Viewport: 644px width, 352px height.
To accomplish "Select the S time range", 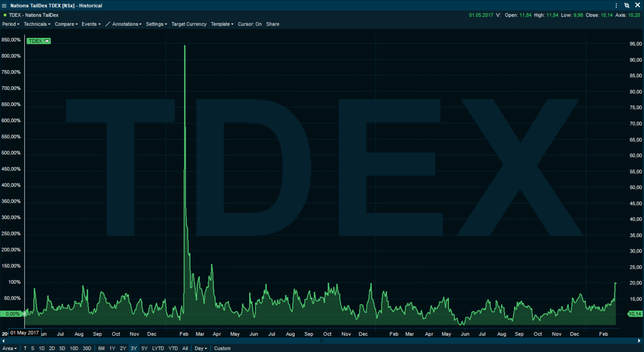I will coord(33,348).
